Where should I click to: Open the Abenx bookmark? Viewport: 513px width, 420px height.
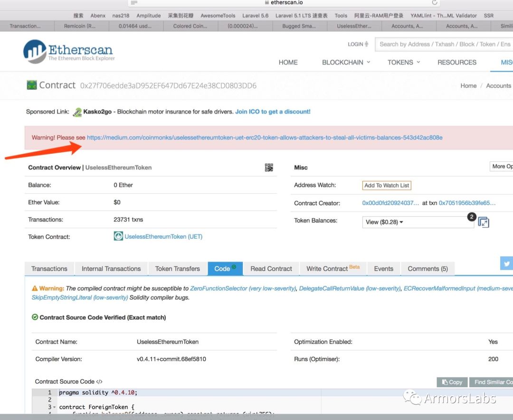(x=98, y=16)
